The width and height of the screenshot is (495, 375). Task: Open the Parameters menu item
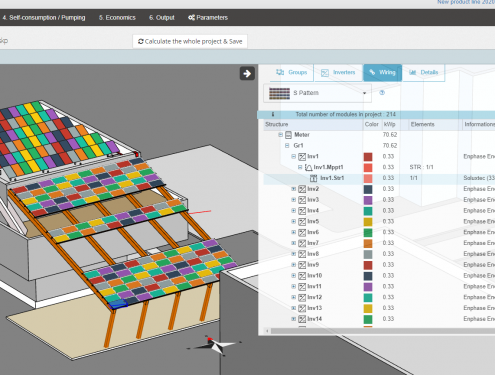(x=208, y=18)
